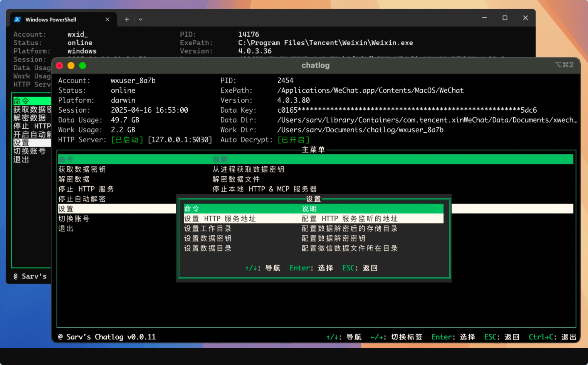
Task: Select 退出 in the chatlog main menu
Action: [66, 229]
